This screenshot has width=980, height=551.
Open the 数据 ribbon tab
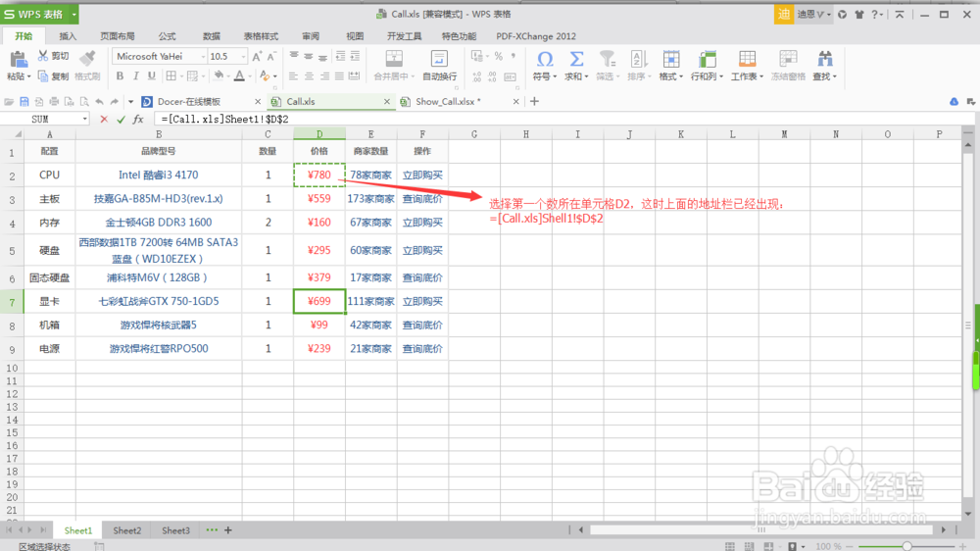(x=212, y=36)
